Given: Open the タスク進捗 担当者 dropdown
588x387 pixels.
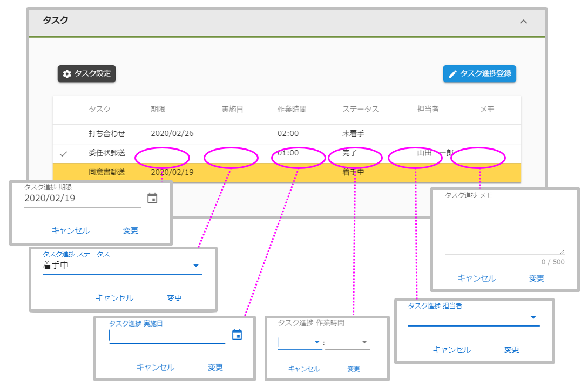Looking at the screenshot, I should (x=533, y=318).
